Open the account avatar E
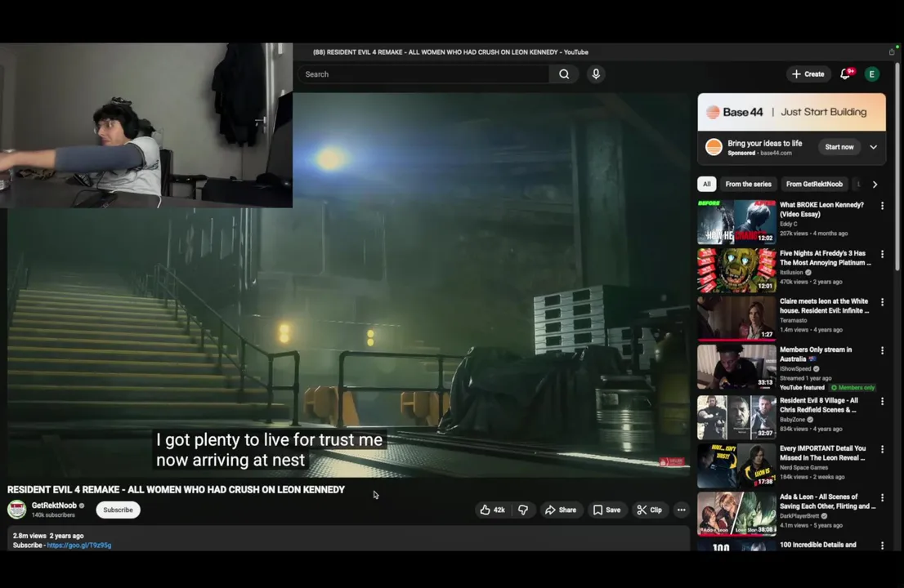Screen dimensions: 904x588 point(871,74)
